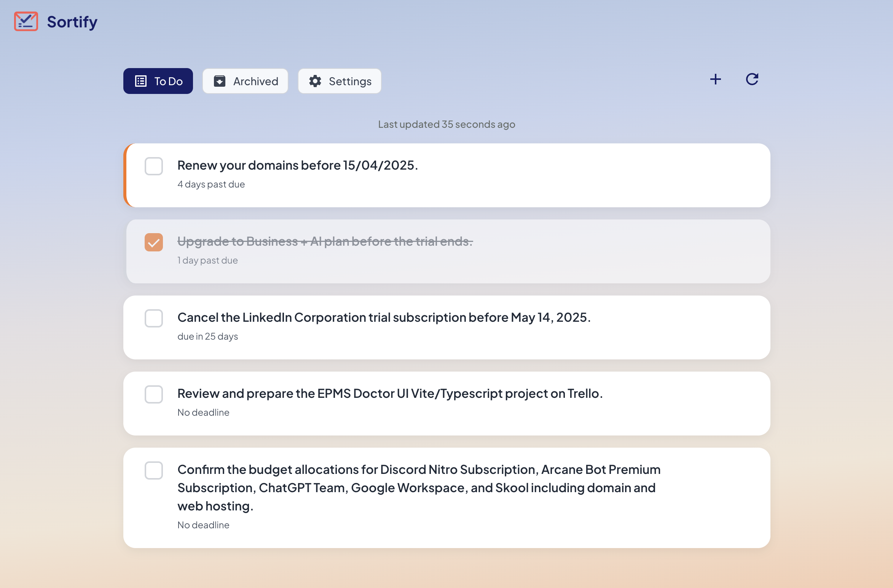Switch to the Archived tab
This screenshot has width=893, height=588.
click(245, 81)
